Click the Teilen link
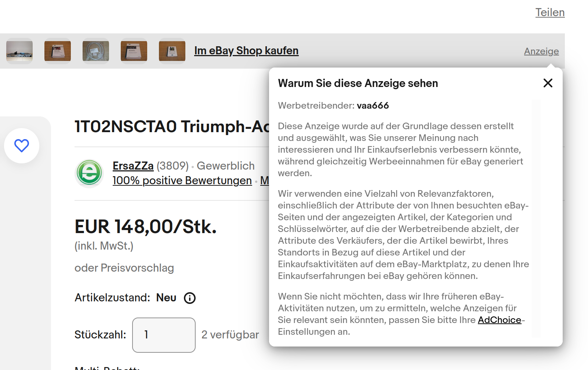 [x=550, y=12]
